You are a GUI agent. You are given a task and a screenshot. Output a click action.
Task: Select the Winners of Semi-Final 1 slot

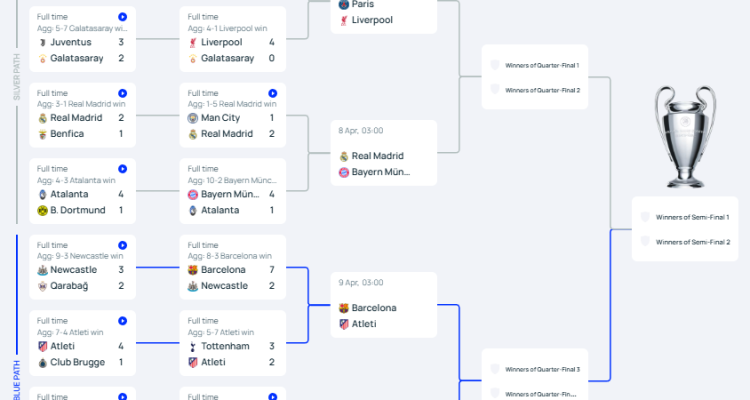[684, 217]
